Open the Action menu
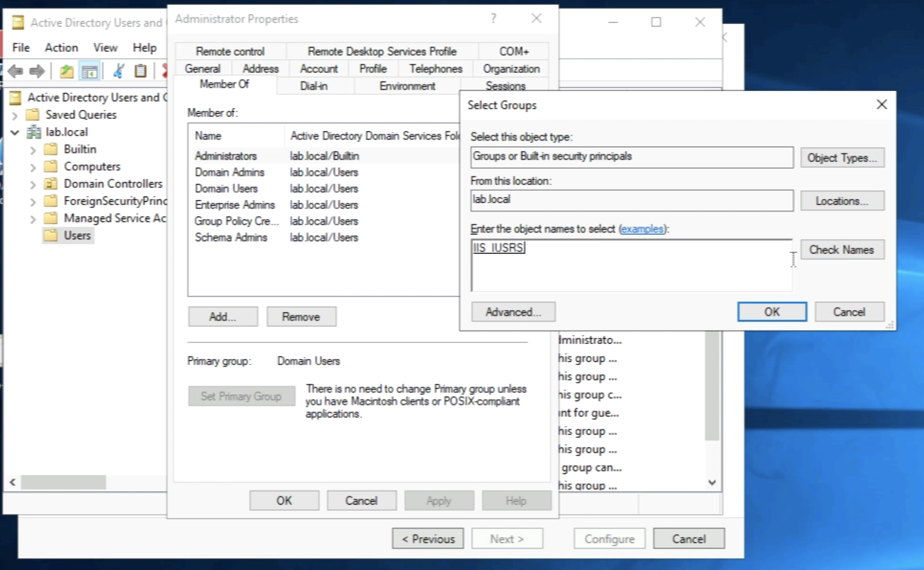The width and height of the screenshot is (924, 570). 61,48
